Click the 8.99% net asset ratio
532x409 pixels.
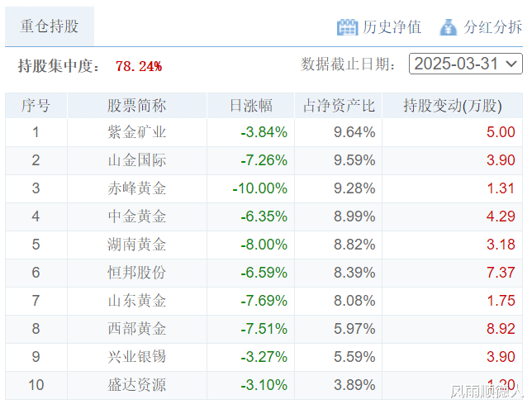pyautogui.click(x=354, y=216)
